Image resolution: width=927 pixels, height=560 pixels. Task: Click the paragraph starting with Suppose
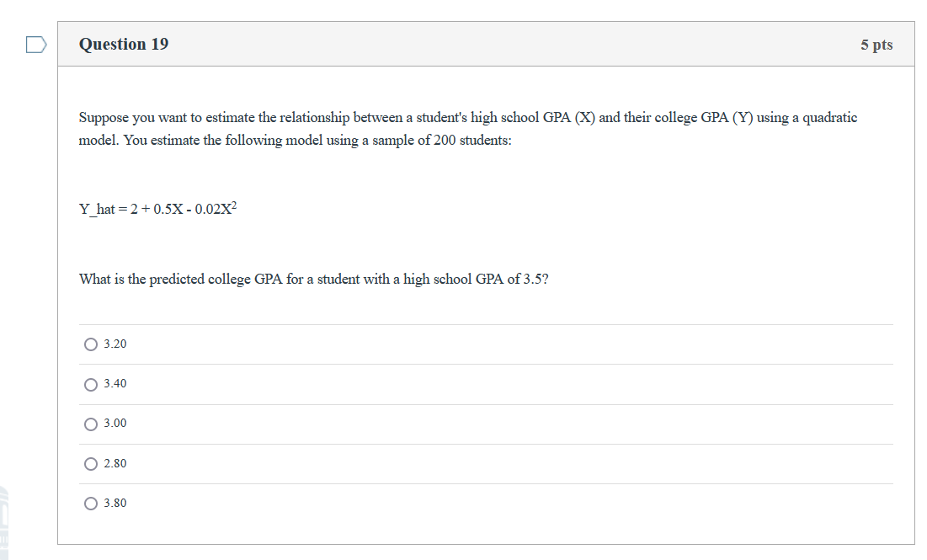click(x=468, y=128)
